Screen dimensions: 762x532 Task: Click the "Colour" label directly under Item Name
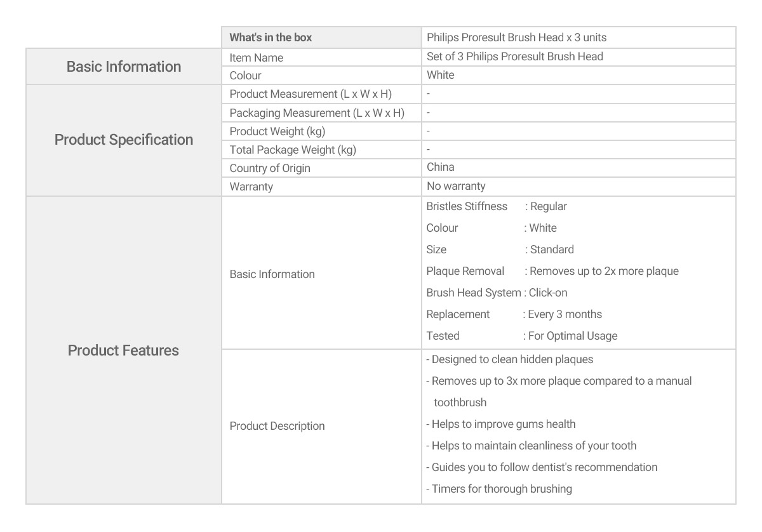[x=245, y=76]
